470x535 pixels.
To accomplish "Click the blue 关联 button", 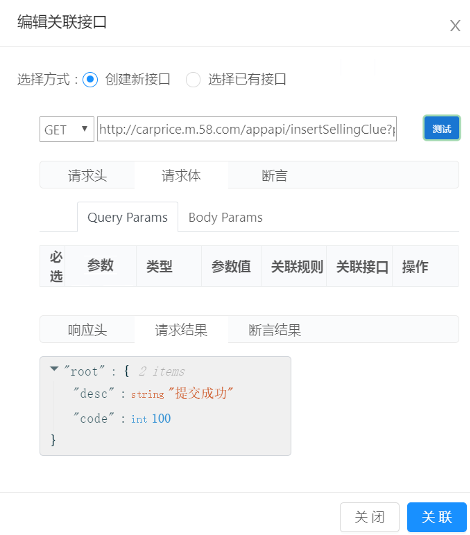I will pos(437,517).
